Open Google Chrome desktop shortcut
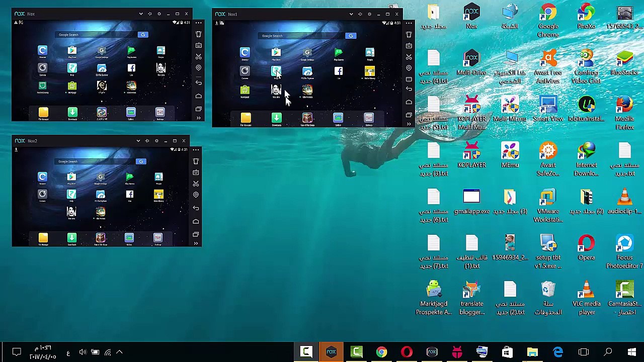 (x=548, y=21)
